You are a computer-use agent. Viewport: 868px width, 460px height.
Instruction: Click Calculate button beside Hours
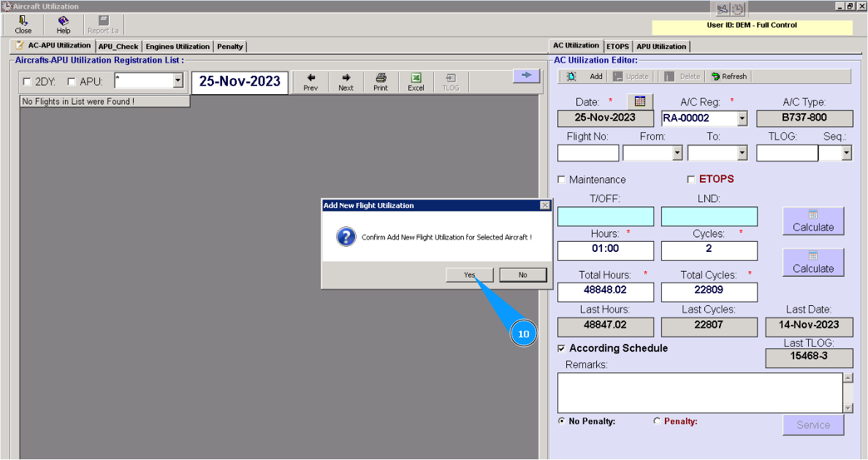click(x=813, y=221)
